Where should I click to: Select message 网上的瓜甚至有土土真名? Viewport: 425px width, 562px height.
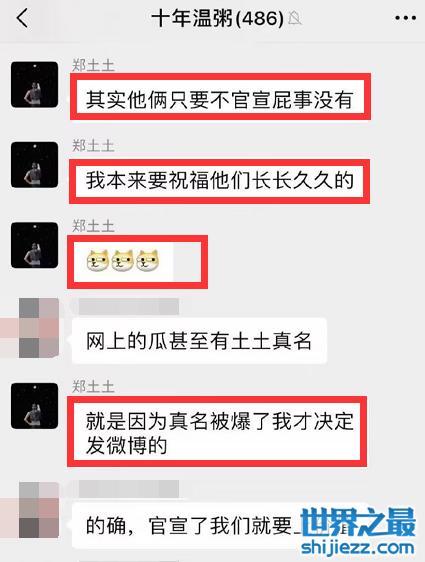point(199,341)
